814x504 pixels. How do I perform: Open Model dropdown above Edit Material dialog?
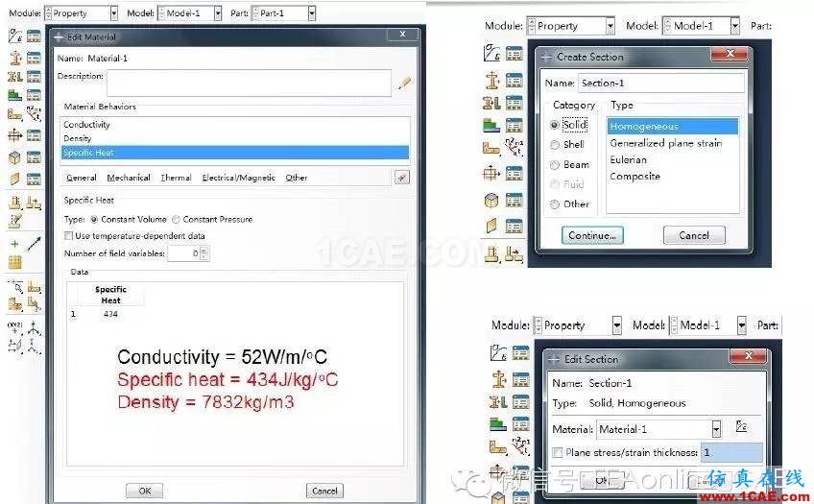tap(218, 13)
